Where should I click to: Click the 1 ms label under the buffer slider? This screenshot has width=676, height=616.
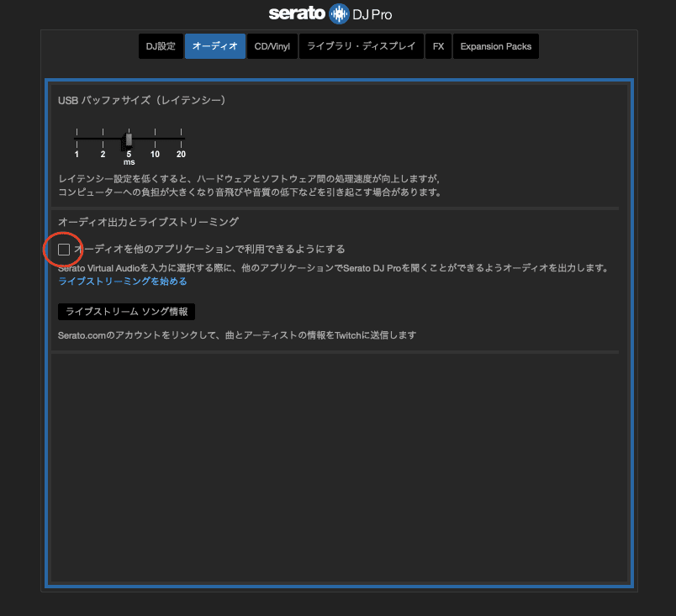77,155
